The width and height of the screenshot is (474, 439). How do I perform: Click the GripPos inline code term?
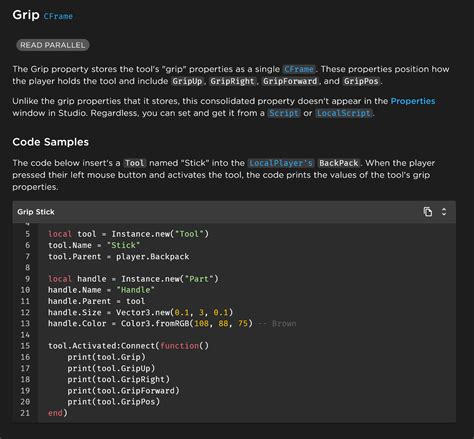point(361,81)
